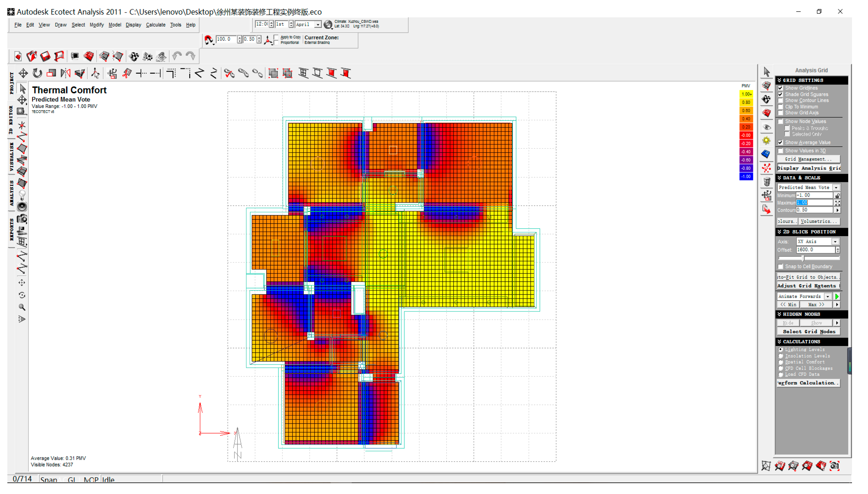Click Perform Calculation button
The height and width of the screenshot is (494, 868).
click(808, 383)
